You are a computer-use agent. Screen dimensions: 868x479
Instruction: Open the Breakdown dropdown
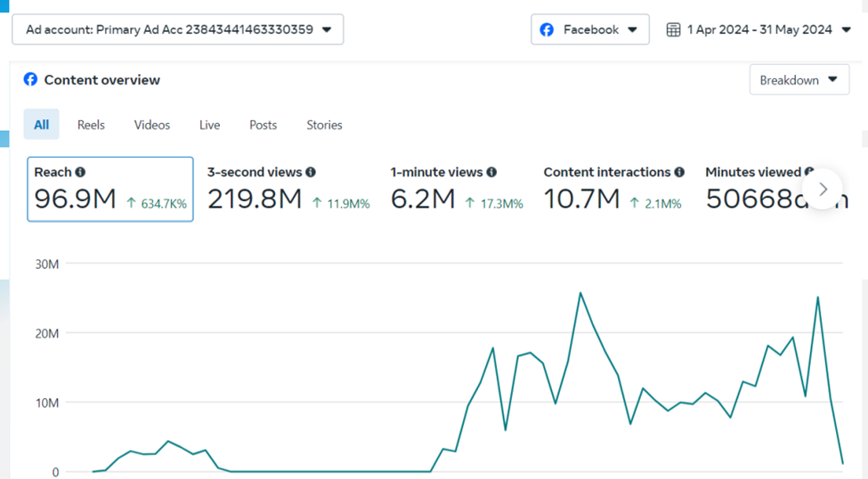click(799, 80)
